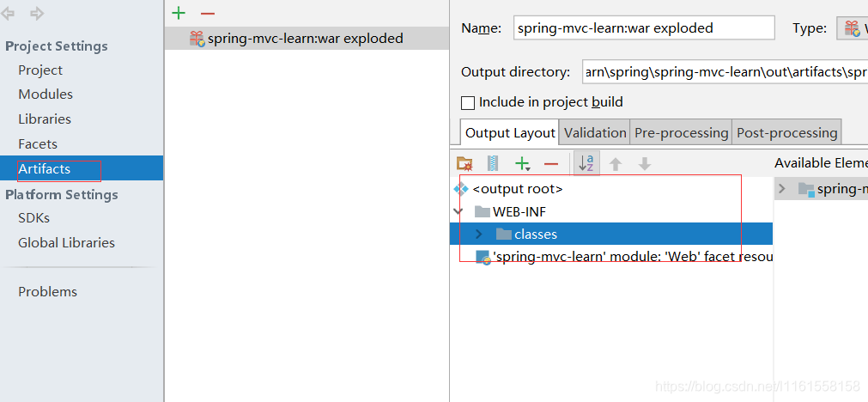Open the Validation tab
The height and width of the screenshot is (402, 868).
tap(595, 133)
